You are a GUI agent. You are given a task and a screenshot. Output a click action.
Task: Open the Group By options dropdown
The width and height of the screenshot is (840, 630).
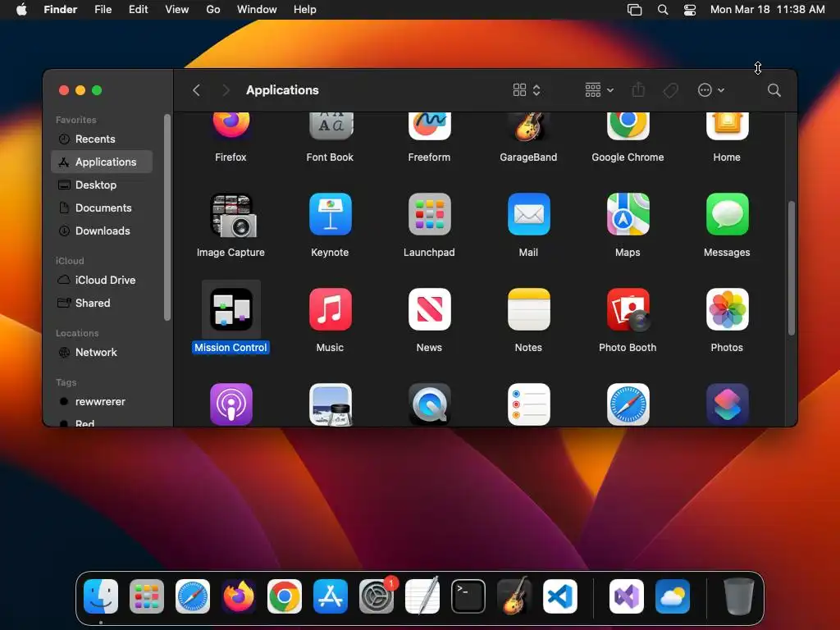(x=599, y=90)
